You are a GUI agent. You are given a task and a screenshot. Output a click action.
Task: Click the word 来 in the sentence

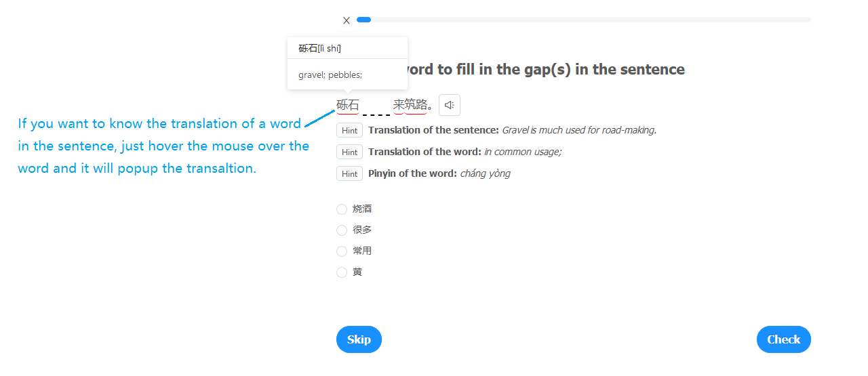pyautogui.click(x=399, y=105)
